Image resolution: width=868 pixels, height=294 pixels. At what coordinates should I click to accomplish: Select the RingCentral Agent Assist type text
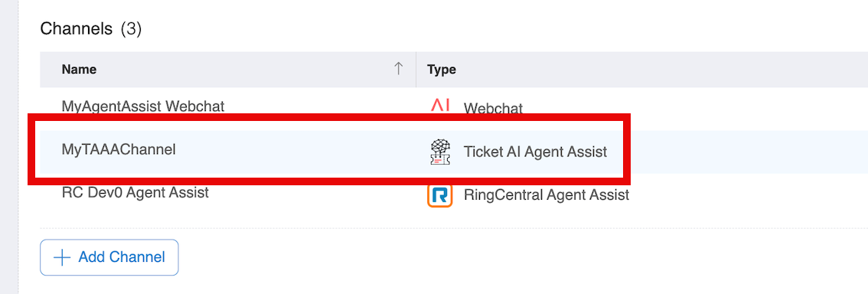tap(547, 195)
